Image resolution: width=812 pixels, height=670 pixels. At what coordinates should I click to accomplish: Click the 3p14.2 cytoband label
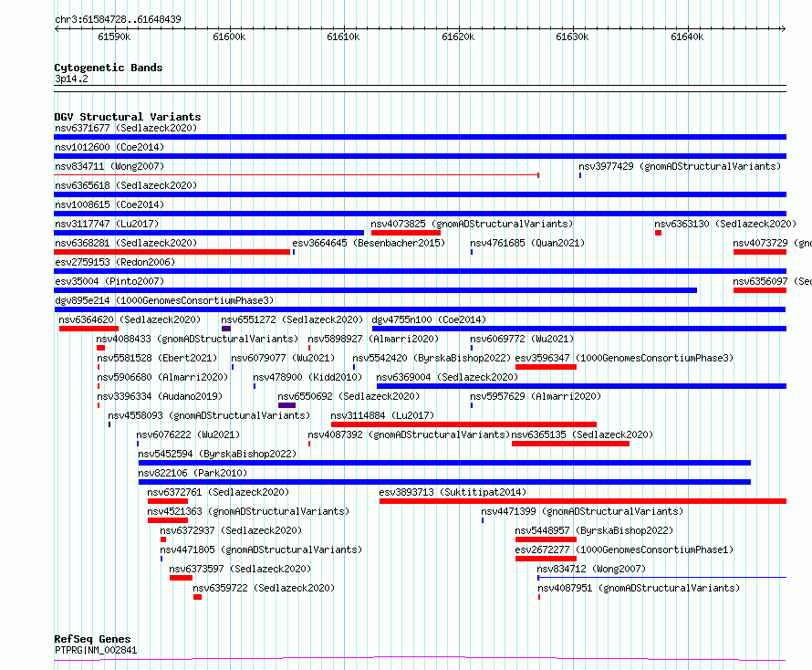(x=71, y=79)
